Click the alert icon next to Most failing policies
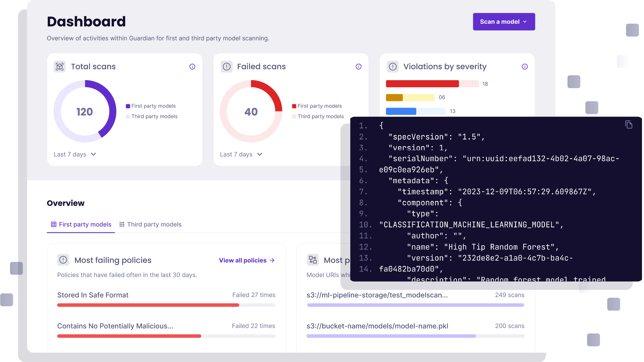 (x=64, y=260)
